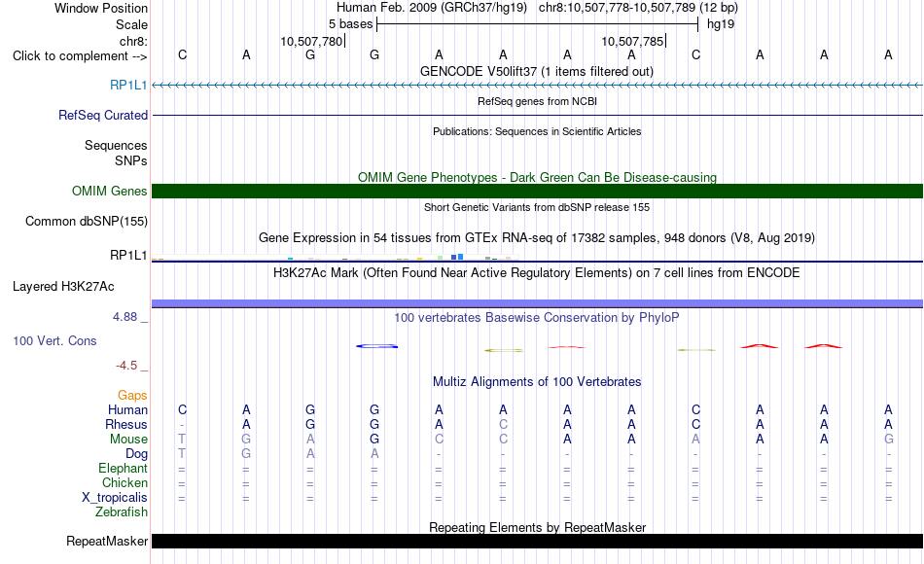Select the chr8: ruler label
Image resolution: width=924 pixels, height=564 pixels.
(133, 41)
